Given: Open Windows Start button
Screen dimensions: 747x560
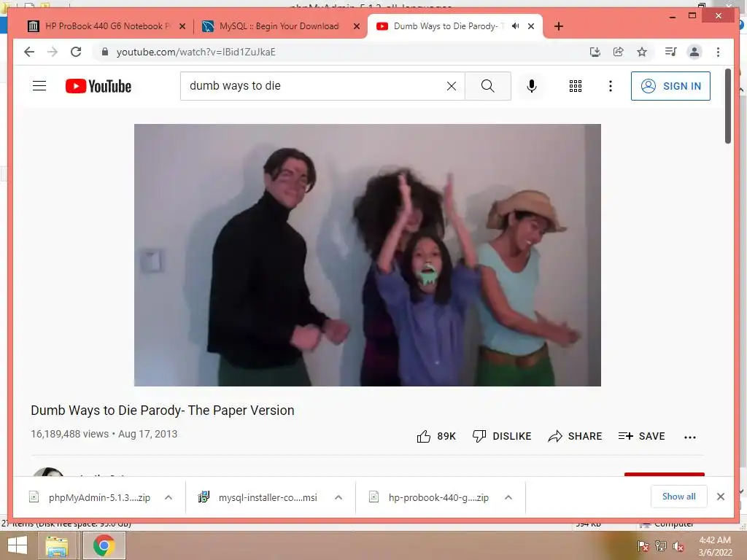Looking at the screenshot, I should [x=18, y=545].
